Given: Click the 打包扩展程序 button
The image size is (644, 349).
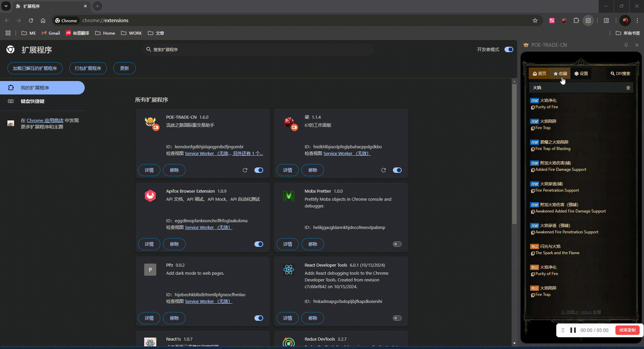Looking at the screenshot, I should click(88, 68).
